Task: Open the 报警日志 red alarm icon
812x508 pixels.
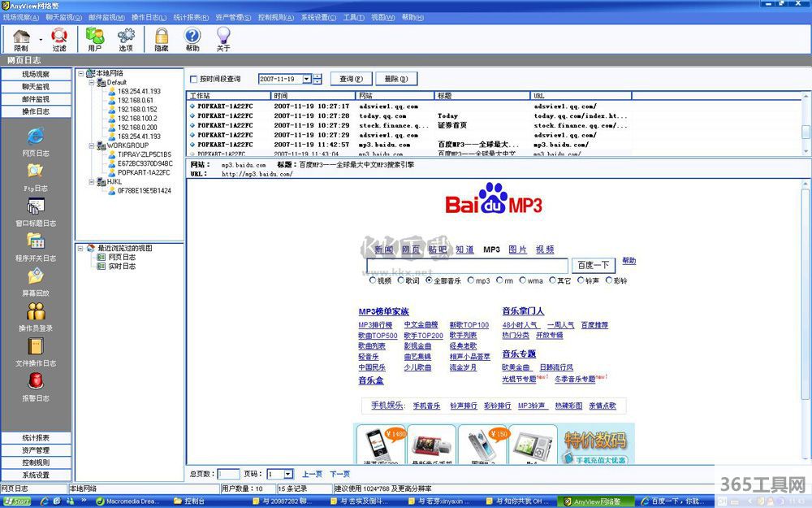Action: [36, 381]
